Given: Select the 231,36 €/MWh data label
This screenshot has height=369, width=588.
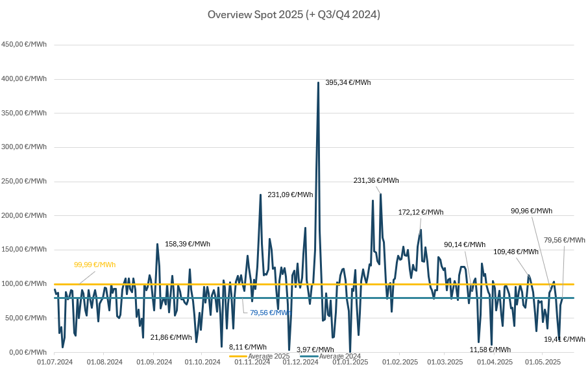Looking at the screenshot, I should (x=376, y=180).
